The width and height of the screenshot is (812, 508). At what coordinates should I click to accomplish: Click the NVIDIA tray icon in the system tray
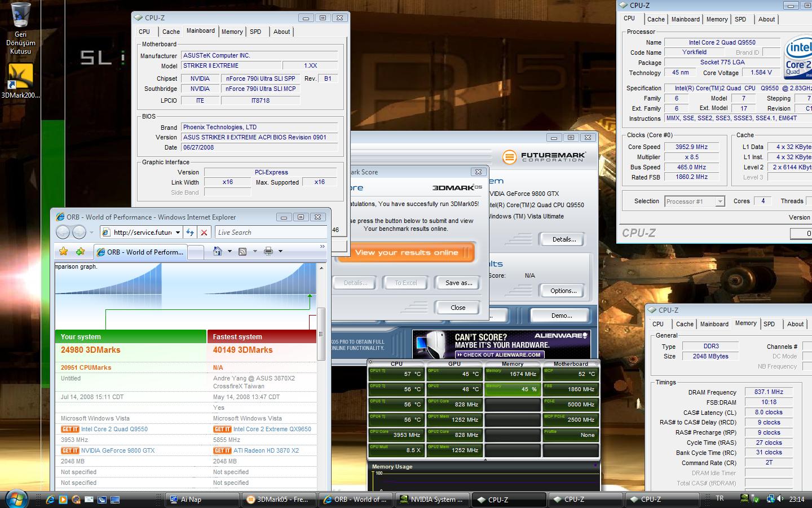point(745,499)
